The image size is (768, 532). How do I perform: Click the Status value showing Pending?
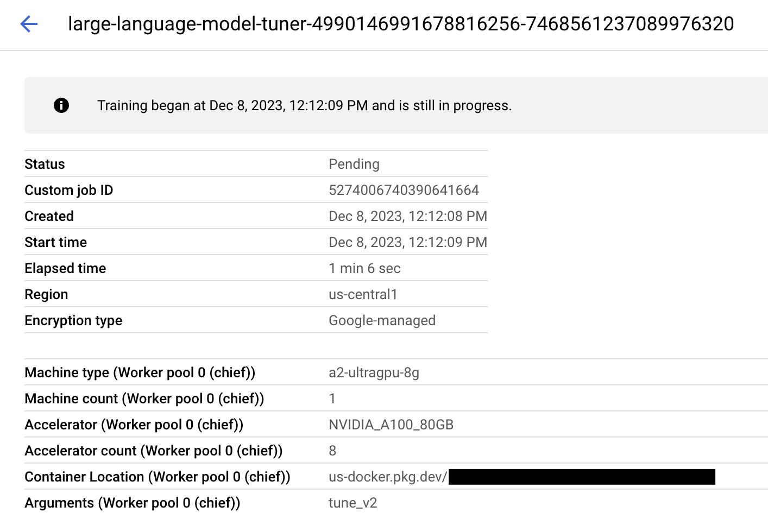point(354,163)
